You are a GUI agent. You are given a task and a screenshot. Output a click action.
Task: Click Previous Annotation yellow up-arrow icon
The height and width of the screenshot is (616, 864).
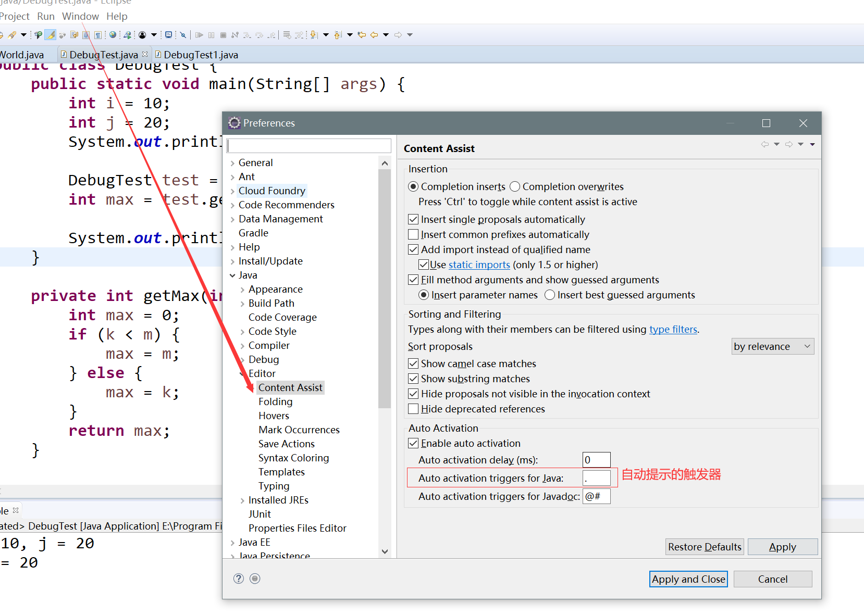click(338, 35)
